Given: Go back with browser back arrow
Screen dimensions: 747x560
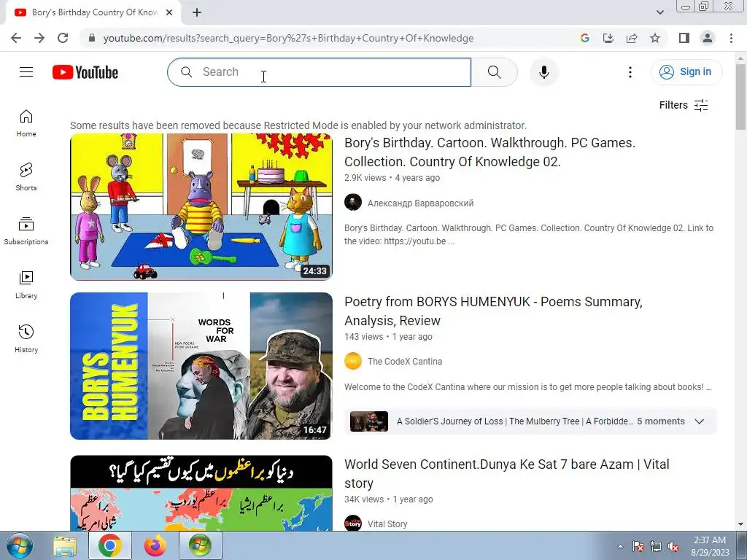Looking at the screenshot, I should pos(16,38).
